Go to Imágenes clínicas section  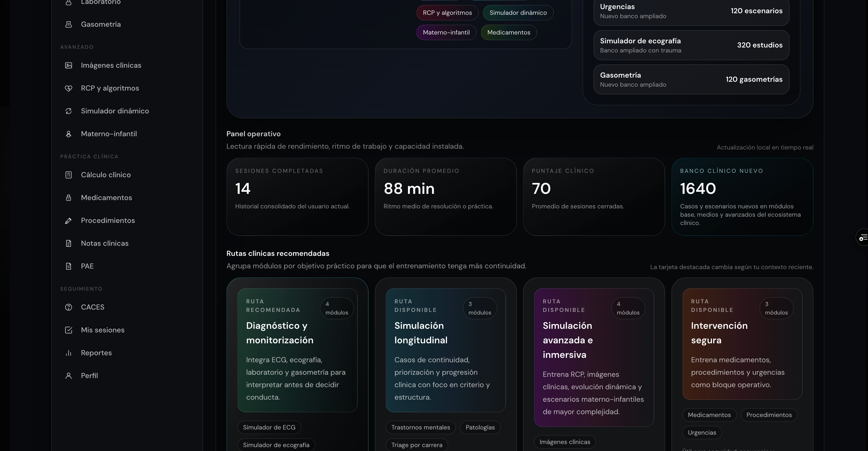127,65
